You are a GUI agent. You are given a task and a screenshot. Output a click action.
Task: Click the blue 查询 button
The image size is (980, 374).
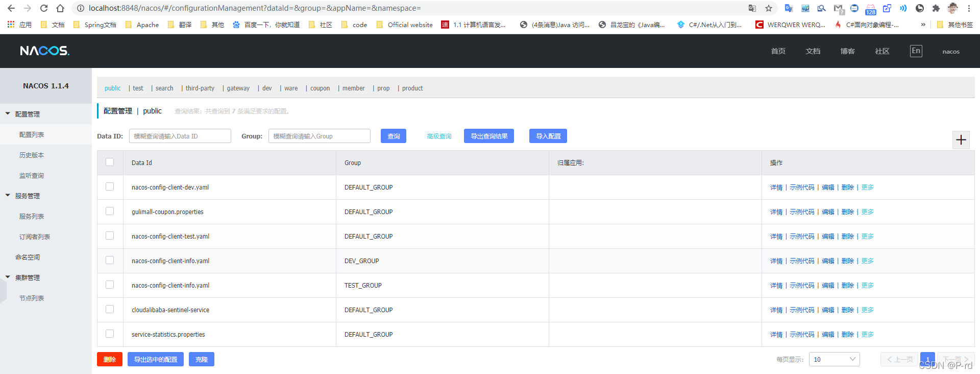click(x=394, y=136)
